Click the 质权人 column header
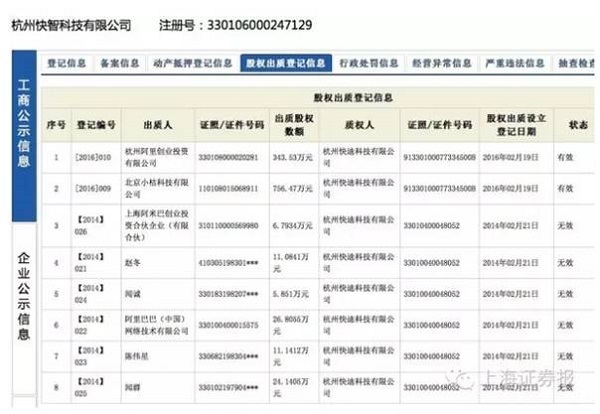The image size is (600, 414). click(359, 125)
